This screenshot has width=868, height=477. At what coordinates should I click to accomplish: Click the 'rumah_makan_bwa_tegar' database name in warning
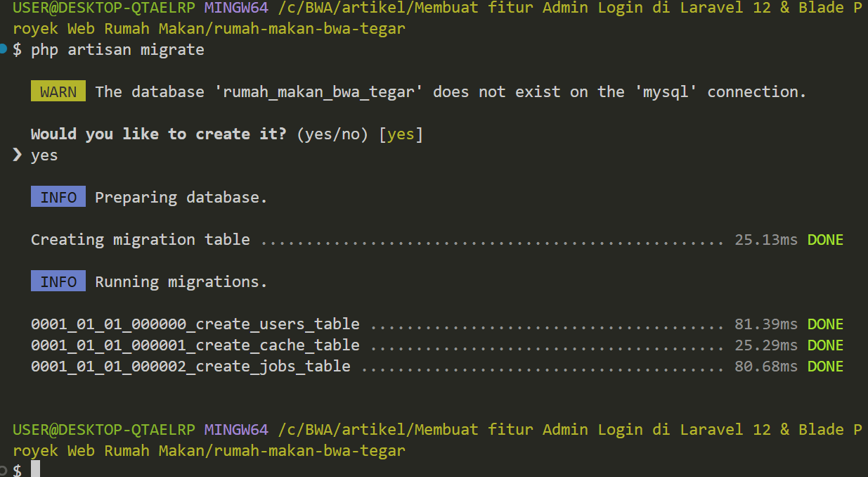(x=318, y=91)
